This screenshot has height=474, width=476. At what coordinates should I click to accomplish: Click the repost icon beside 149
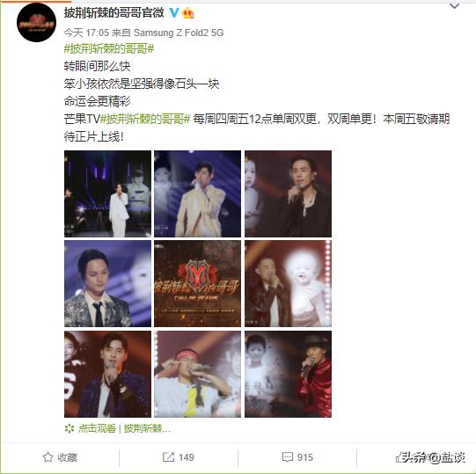[x=168, y=456]
